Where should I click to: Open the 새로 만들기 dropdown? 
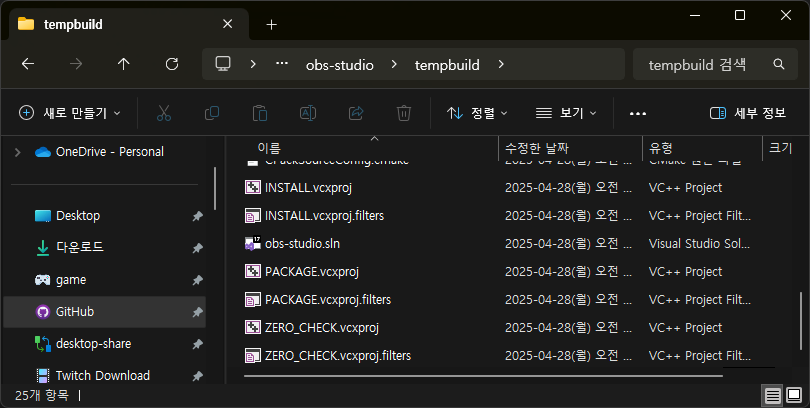click(x=70, y=113)
